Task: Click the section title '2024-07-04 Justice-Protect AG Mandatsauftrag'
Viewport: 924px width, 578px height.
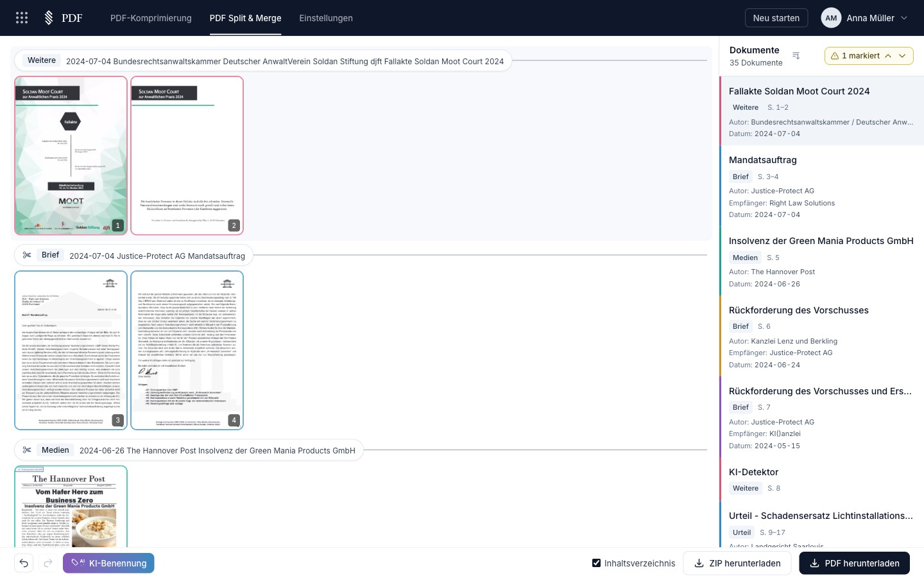Action: click(x=157, y=256)
